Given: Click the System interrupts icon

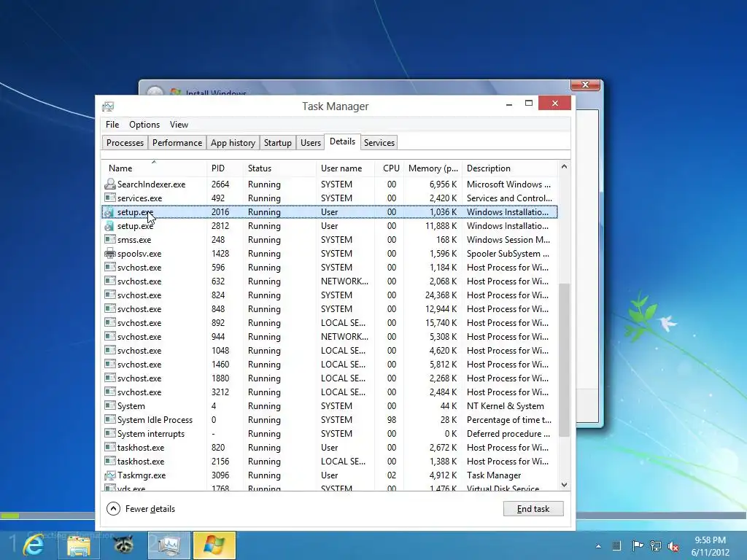Looking at the screenshot, I should click(110, 433).
